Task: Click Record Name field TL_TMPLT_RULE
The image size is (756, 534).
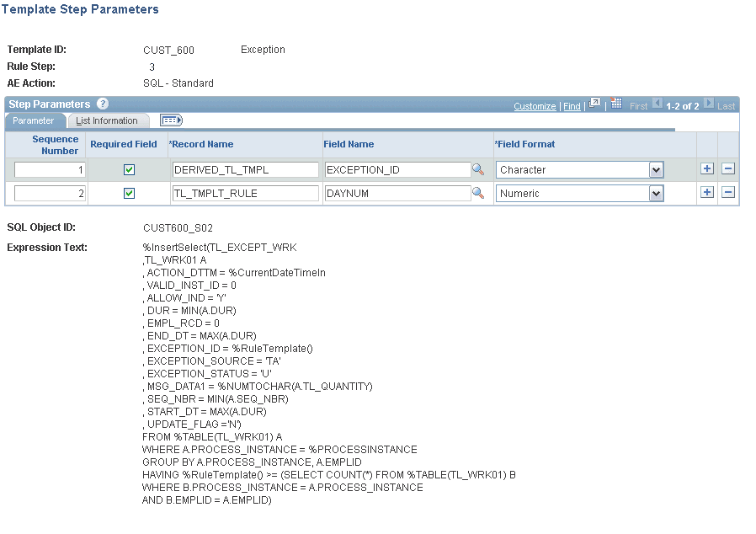Action: (x=246, y=194)
